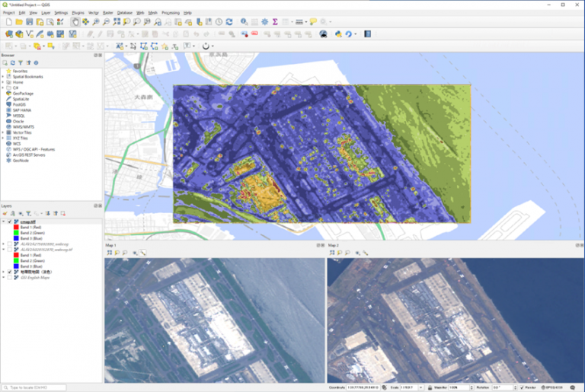This screenshot has width=585, height=392.
Task: Toggle visibility of GSI English Maps layer
Action: (10, 278)
